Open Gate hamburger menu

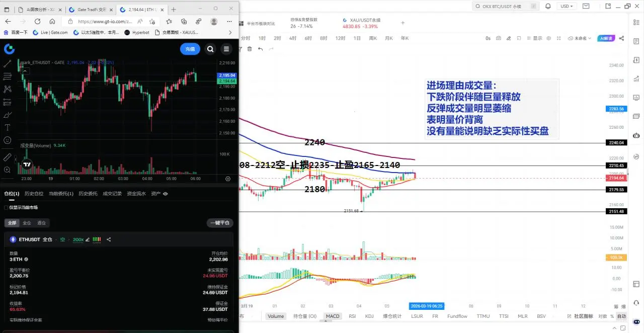[226, 49]
